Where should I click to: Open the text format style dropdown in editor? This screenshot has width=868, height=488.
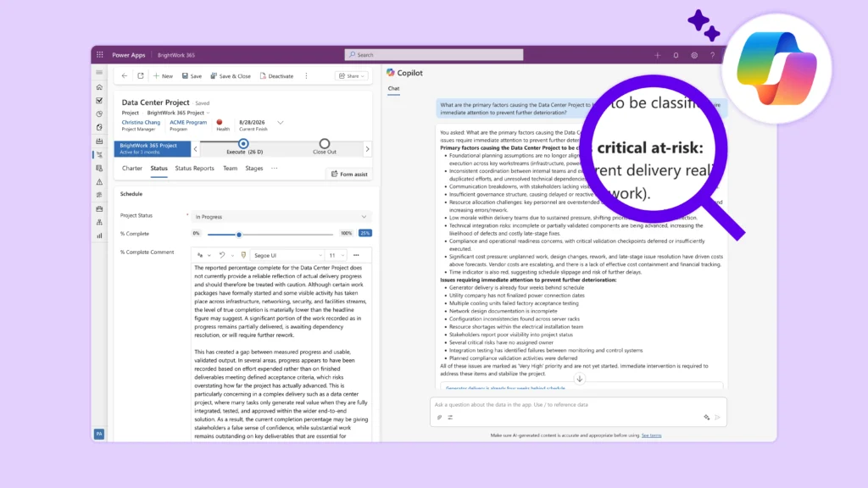203,255
